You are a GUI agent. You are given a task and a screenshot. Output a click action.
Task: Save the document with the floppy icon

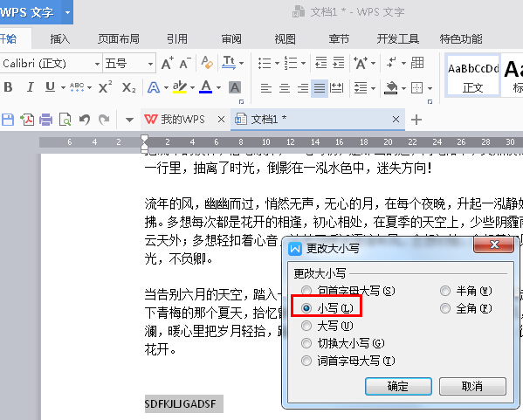coord(8,120)
